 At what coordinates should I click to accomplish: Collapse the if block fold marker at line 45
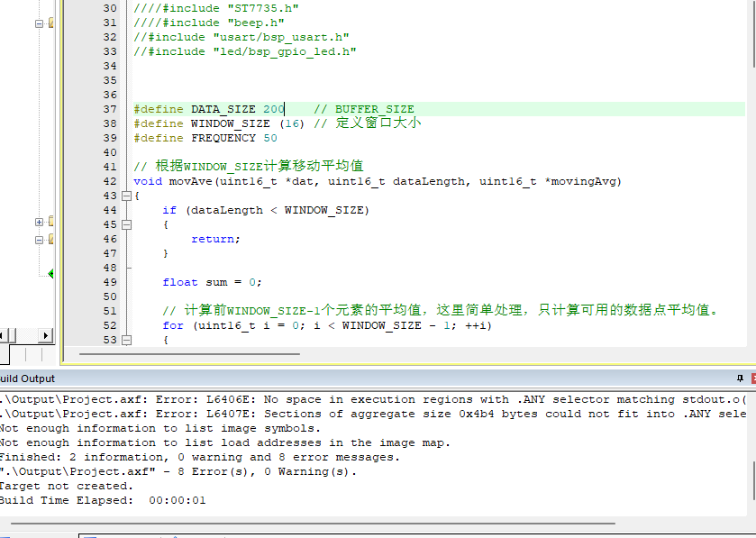[126, 224]
